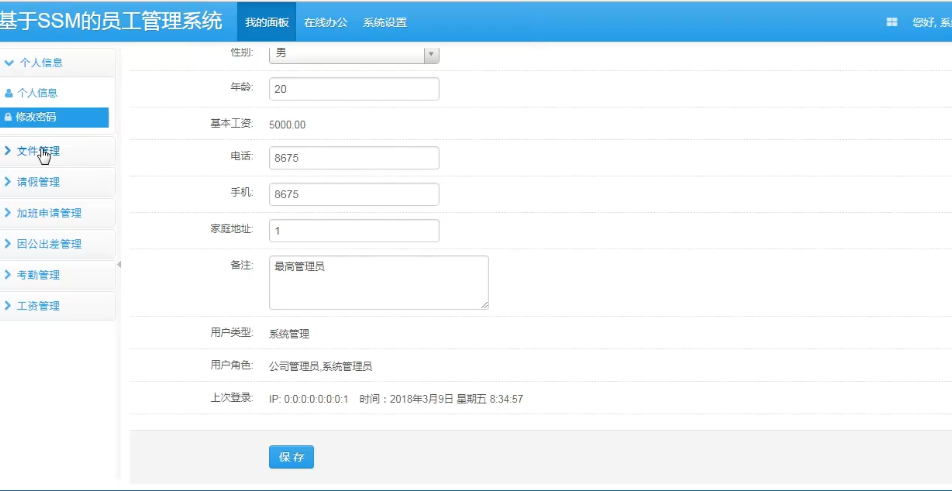Expand the 文件管理 section
Screen dimensions: 952x491
pyautogui.click(x=58, y=151)
